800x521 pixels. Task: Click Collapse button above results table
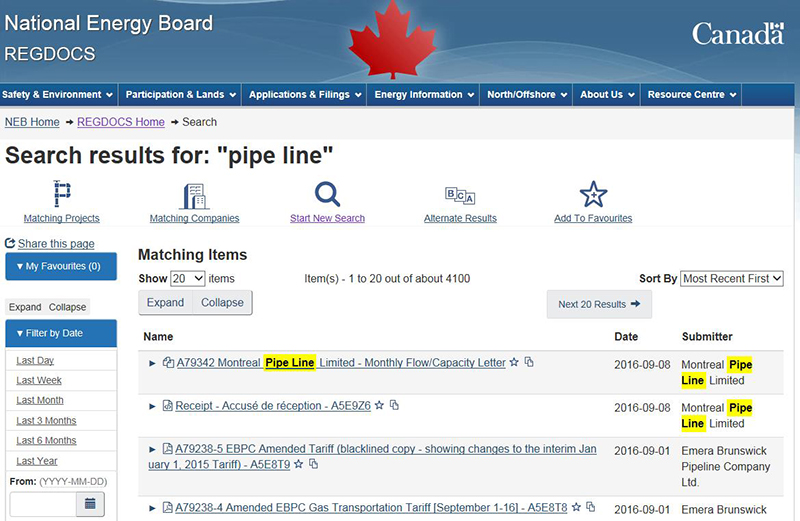tap(222, 303)
